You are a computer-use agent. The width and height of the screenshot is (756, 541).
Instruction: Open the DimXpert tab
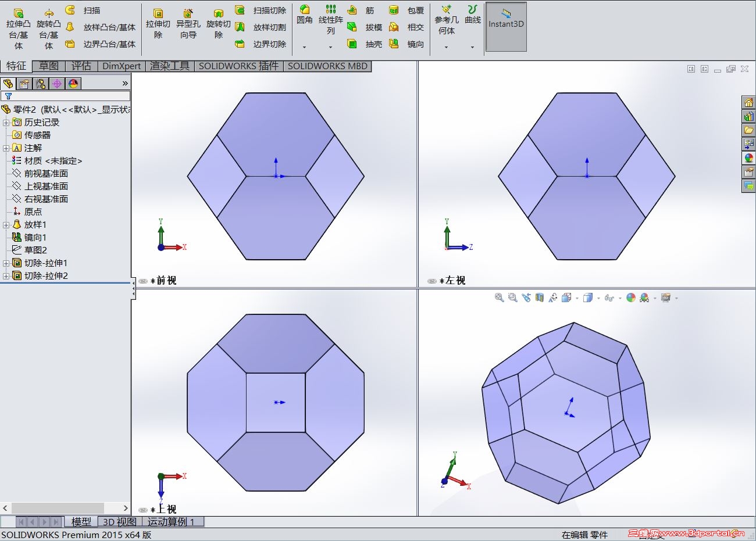[x=122, y=66]
